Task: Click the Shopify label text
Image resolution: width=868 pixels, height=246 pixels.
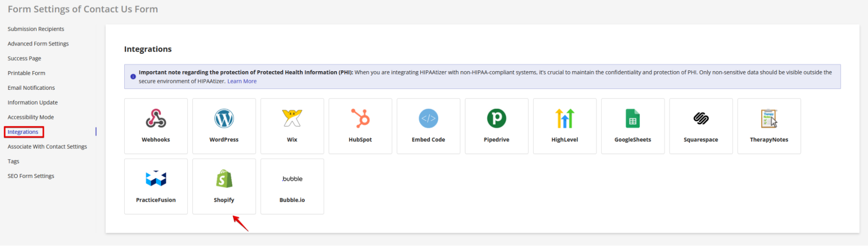Action: point(224,200)
